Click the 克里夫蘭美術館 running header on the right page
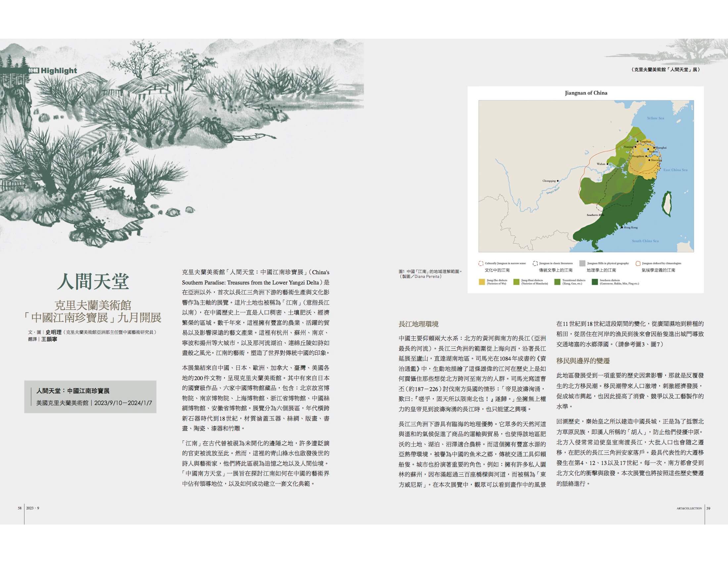 [x=665, y=70]
